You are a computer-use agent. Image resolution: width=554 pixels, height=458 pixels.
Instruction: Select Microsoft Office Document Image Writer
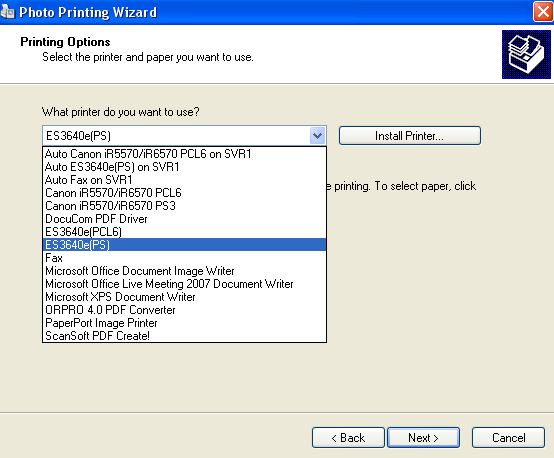coord(184,271)
